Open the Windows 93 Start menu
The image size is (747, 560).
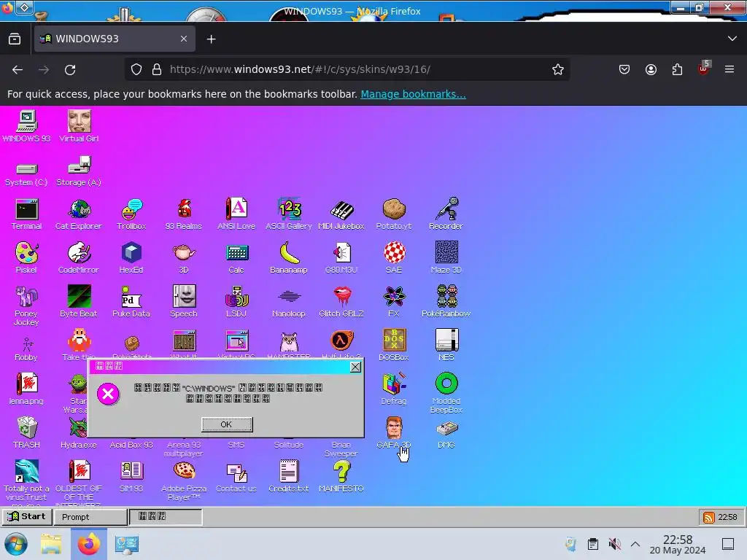27,517
